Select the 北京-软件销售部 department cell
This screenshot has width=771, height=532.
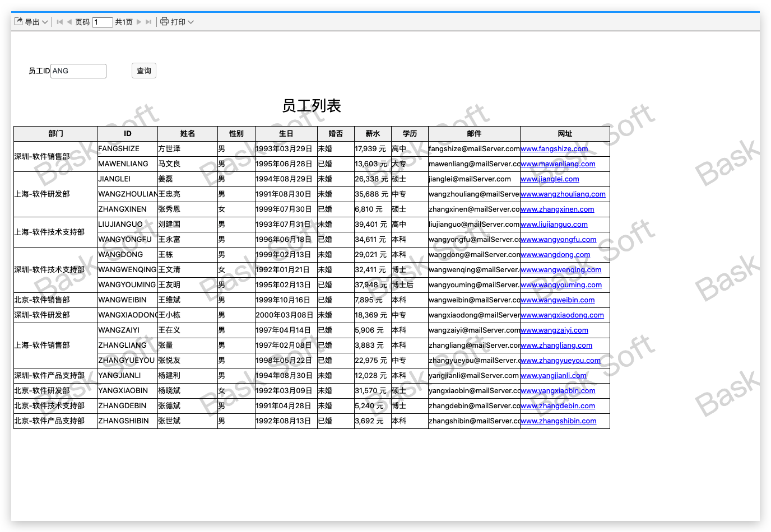(x=55, y=300)
